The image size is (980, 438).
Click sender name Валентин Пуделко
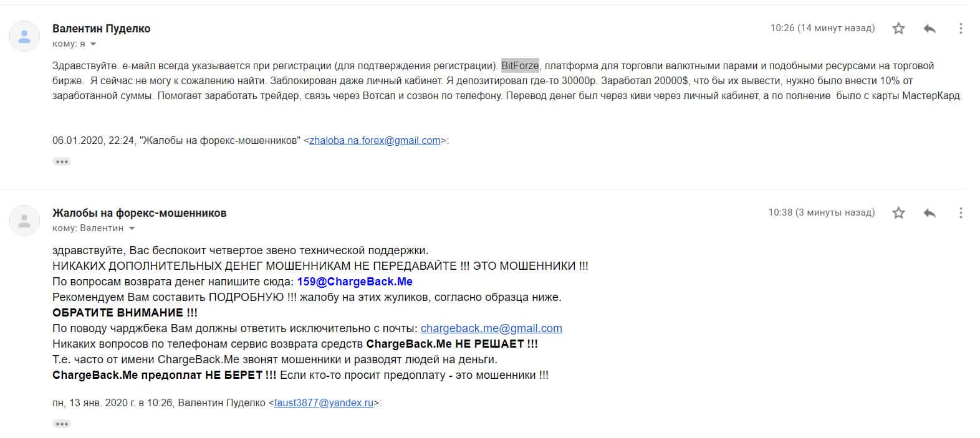coord(102,29)
